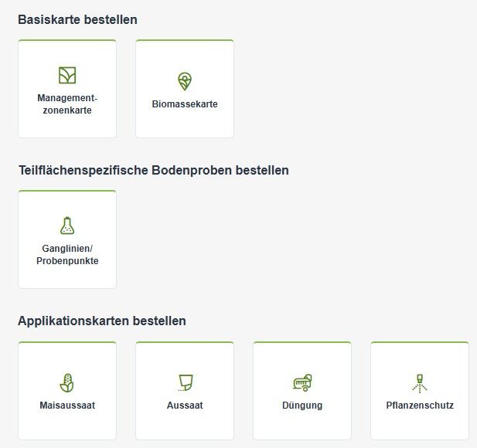Viewport: 477px width, 448px height.
Task: Choose the Ganglinien/Probenpunkte label
Action: (67, 255)
